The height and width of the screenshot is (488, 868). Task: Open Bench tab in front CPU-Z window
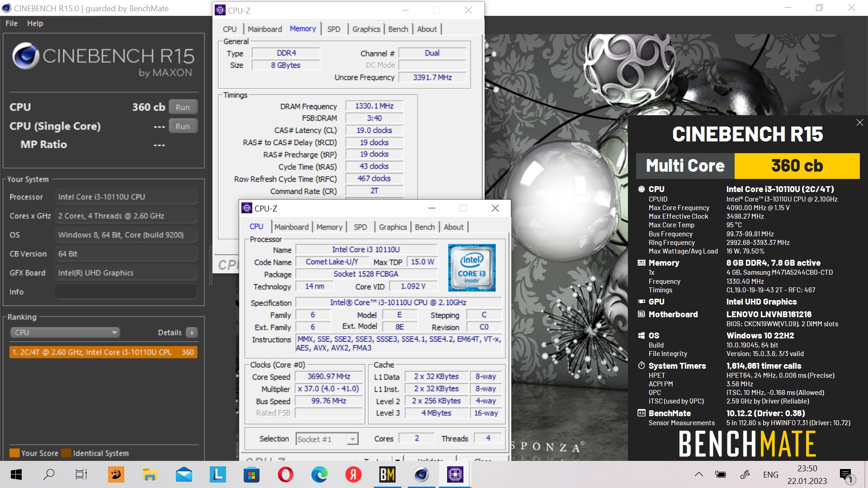pos(425,227)
